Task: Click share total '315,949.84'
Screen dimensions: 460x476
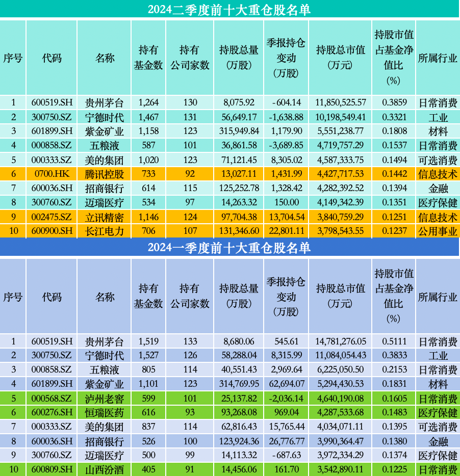Action: [x=239, y=131]
